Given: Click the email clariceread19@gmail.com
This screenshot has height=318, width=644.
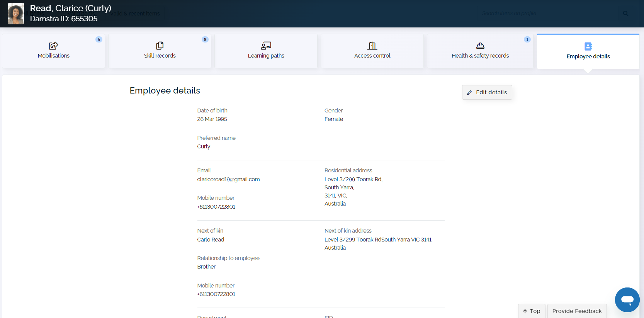Looking at the screenshot, I should (228, 179).
